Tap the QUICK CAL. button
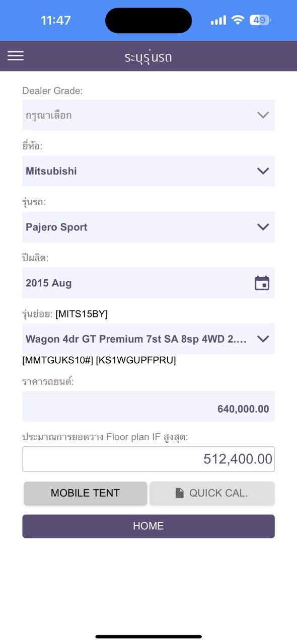This screenshot has height=644, width=297. pyautogui.click(x=212, y=493)
